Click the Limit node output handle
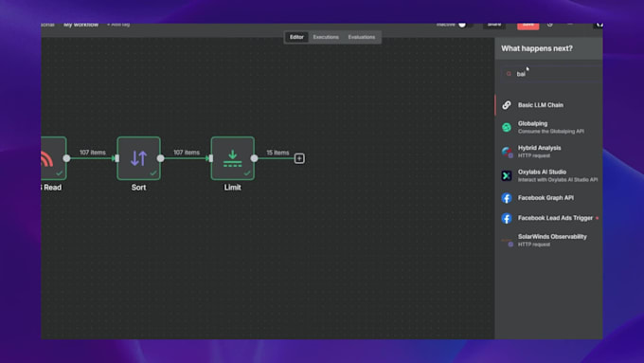The width and height of the screenshot is (644, 363). tap(254, 158)
